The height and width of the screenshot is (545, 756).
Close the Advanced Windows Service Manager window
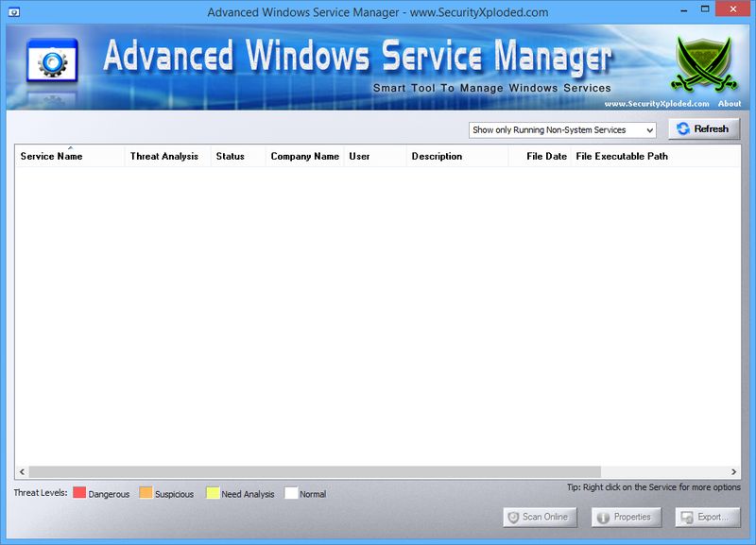click(x=733, y=9)
